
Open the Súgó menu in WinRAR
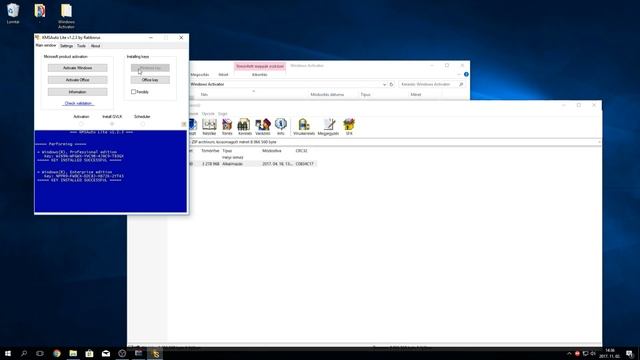[x=222, y=113]
